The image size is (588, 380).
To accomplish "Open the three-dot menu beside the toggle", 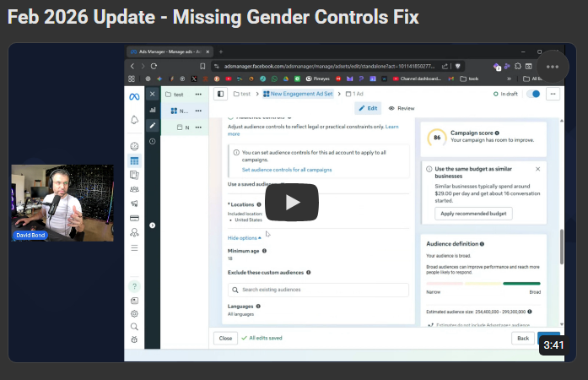I will (x=553, y=94).
